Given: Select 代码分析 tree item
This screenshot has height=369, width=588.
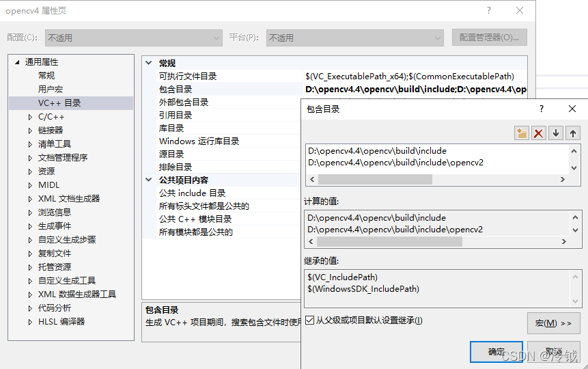Looking at the screenshot, I should pos(55,308).
